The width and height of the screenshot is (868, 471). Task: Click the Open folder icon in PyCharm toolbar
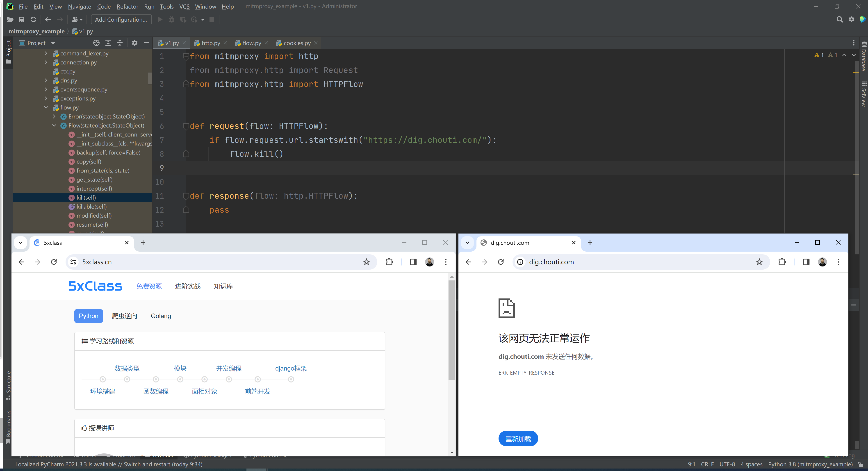click(10, 20)
